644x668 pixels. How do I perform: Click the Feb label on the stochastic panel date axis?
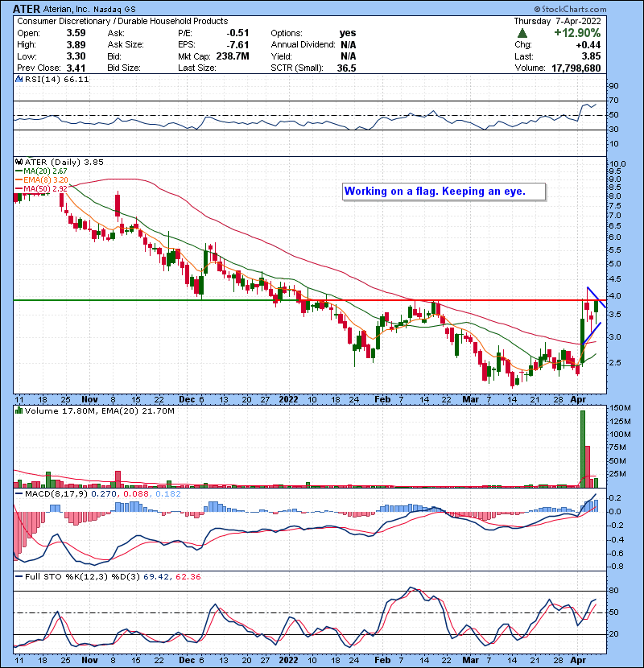(x=382, y=660)
